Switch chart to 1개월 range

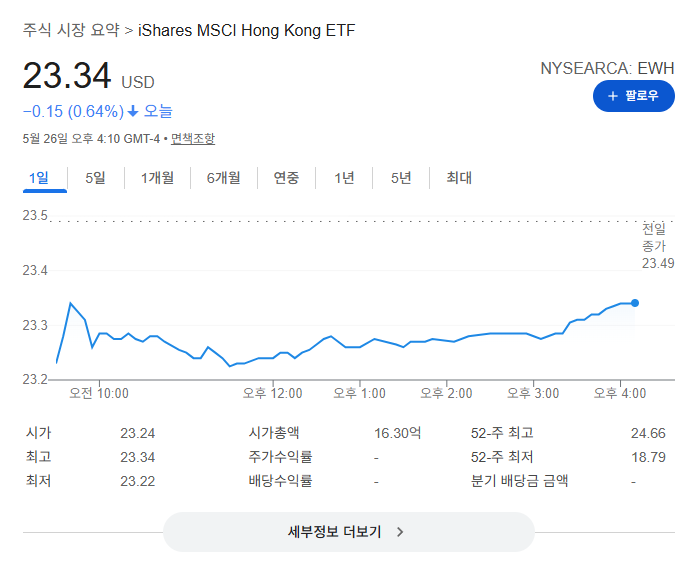coord(157,178)
